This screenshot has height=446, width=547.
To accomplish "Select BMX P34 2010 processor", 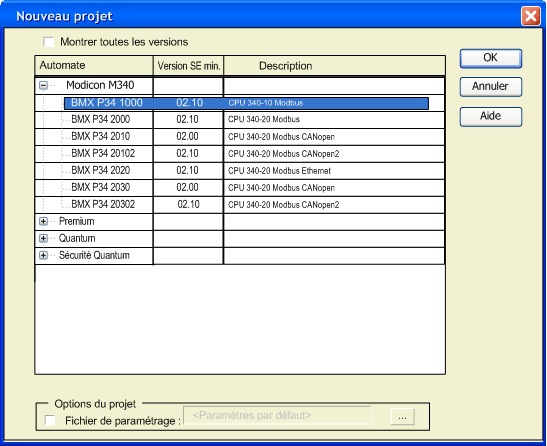I will point(240,137).
